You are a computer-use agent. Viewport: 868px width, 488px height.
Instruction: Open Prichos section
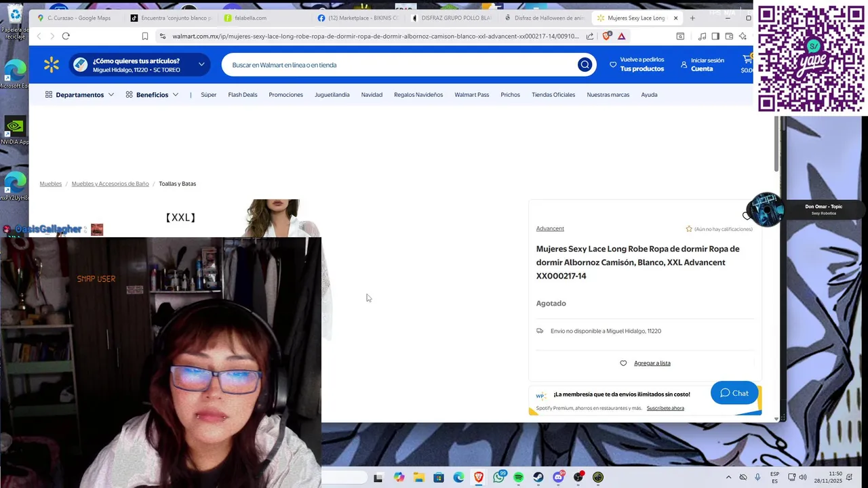coord(511,95)
